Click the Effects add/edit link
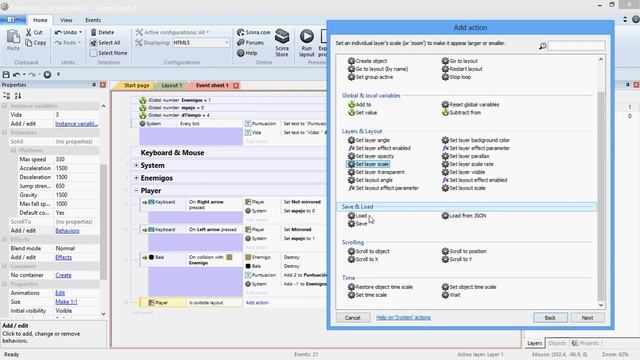The height and width of the screenshot is (360, 640). click(64, 258)
